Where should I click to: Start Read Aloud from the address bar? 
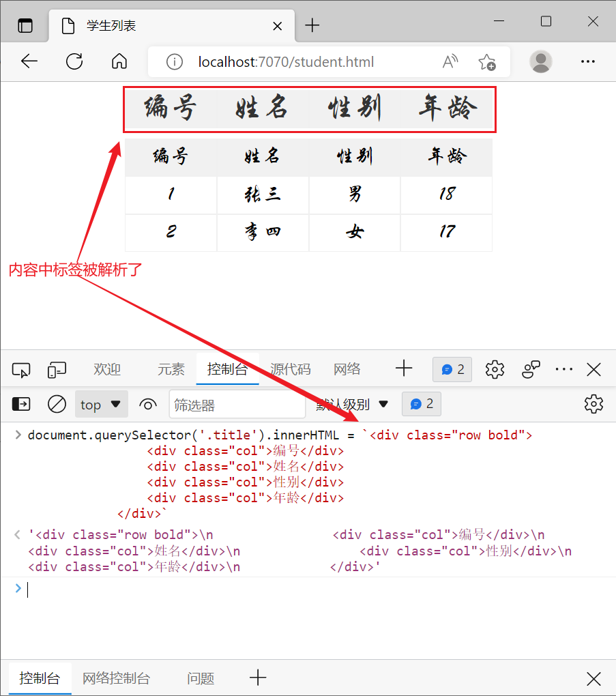450,61
